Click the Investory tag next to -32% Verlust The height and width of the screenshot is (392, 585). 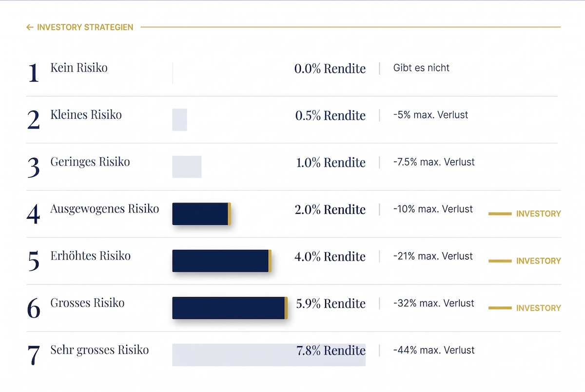[525, 308]
